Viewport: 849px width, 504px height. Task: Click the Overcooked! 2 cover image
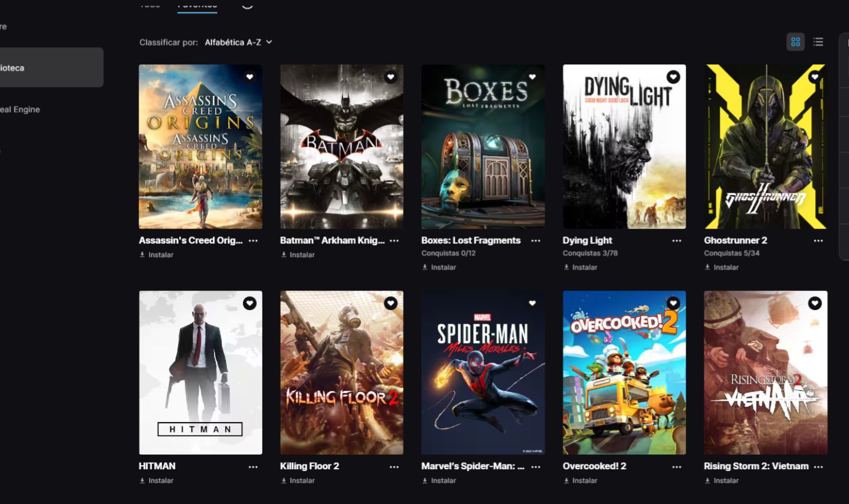point(624,373)
